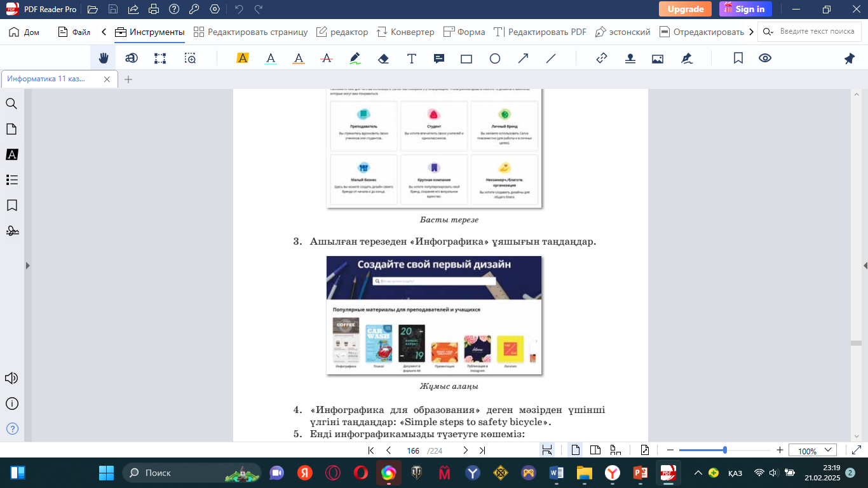The width and height of the screenshot is (868, 488).
Task: Jump to the last page
Action: point(482,451)
